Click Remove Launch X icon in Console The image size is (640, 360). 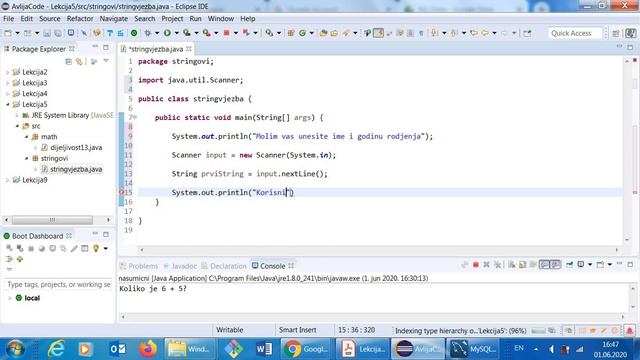[486, 265]
